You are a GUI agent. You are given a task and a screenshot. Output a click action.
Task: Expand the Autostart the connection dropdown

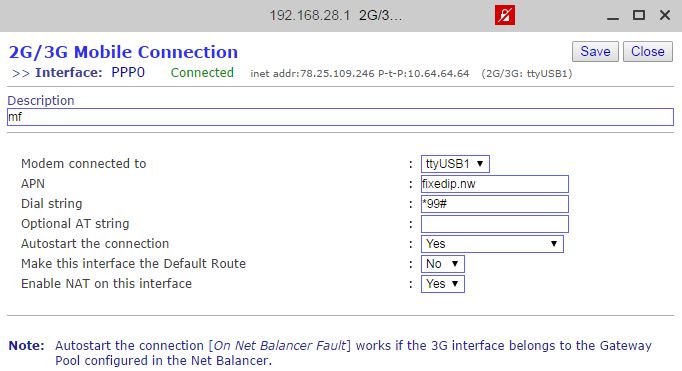pyautogui.click(x=492, y=244)
